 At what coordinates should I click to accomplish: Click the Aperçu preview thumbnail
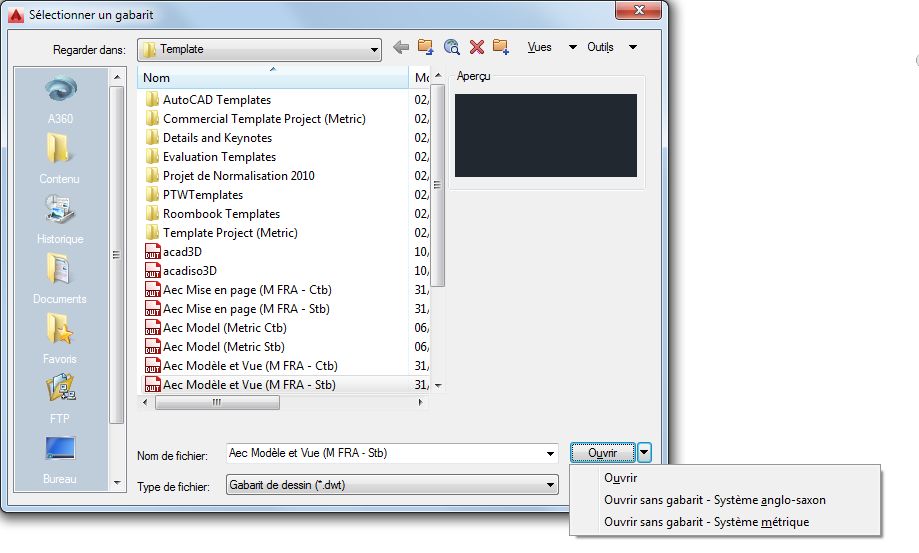coord(546,135)
